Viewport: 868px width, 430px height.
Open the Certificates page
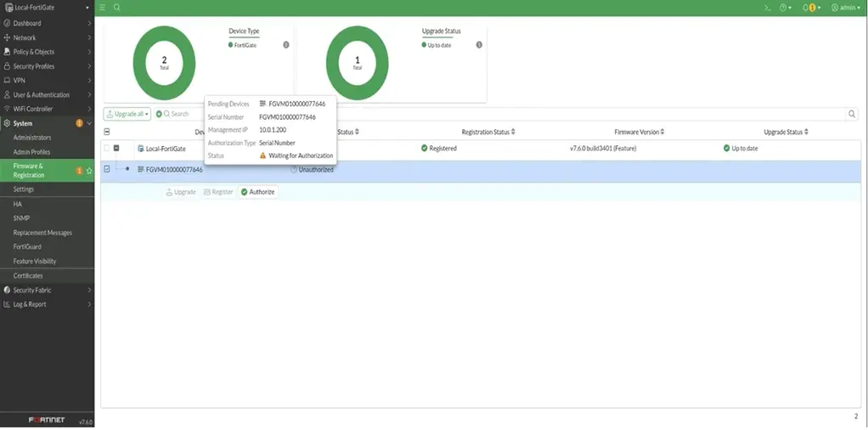click(28, 275)
